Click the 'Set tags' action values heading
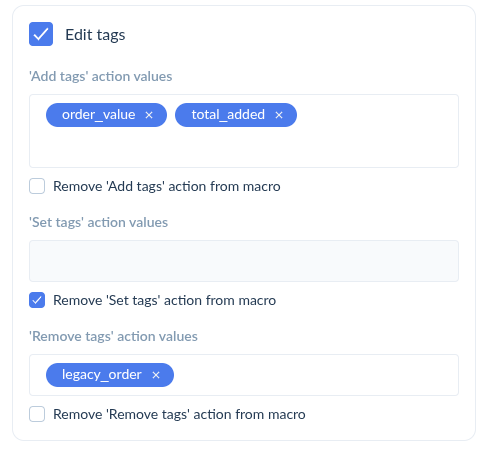Screen dimensions: 488x449 pos(99,222)
